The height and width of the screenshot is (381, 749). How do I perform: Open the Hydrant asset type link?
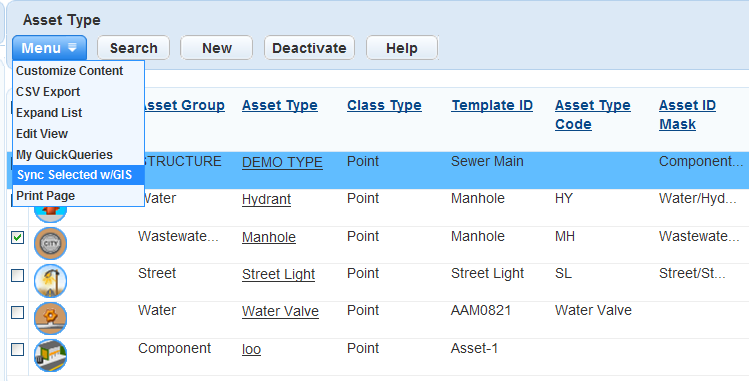click(x=267, y=199)
